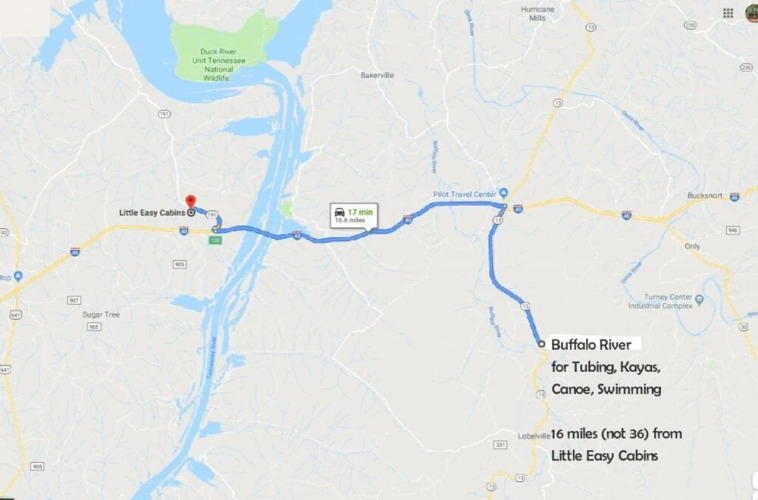Click the car icon in route box
The height and width of the screenshot is (500, 758).
coord(340,212)
